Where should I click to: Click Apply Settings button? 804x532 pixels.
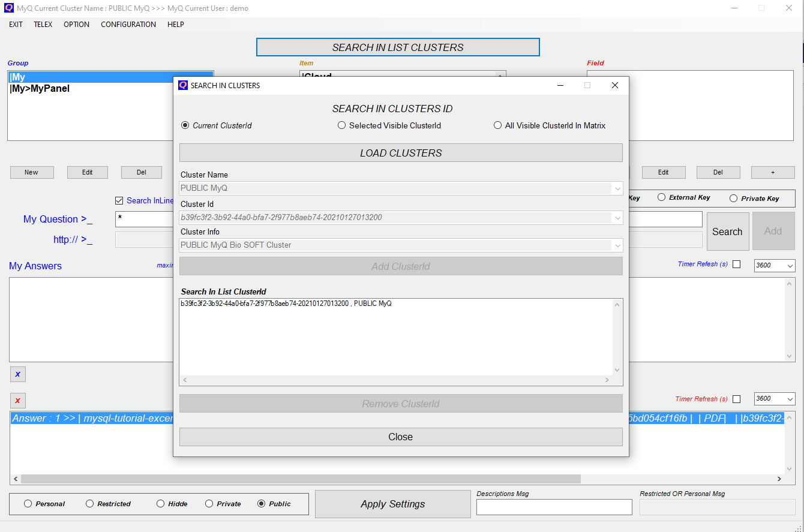(x=393, y=504)
